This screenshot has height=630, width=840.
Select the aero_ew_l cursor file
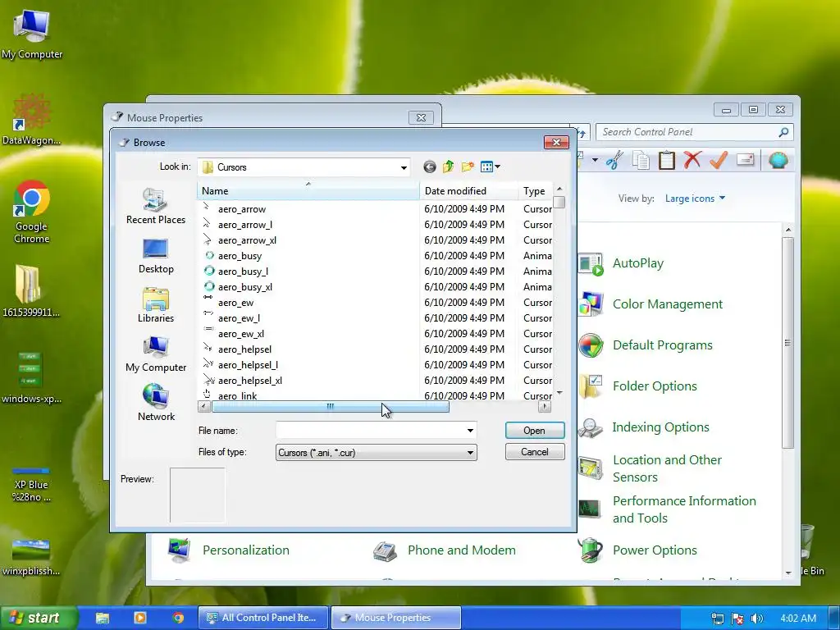coord(239,318)
